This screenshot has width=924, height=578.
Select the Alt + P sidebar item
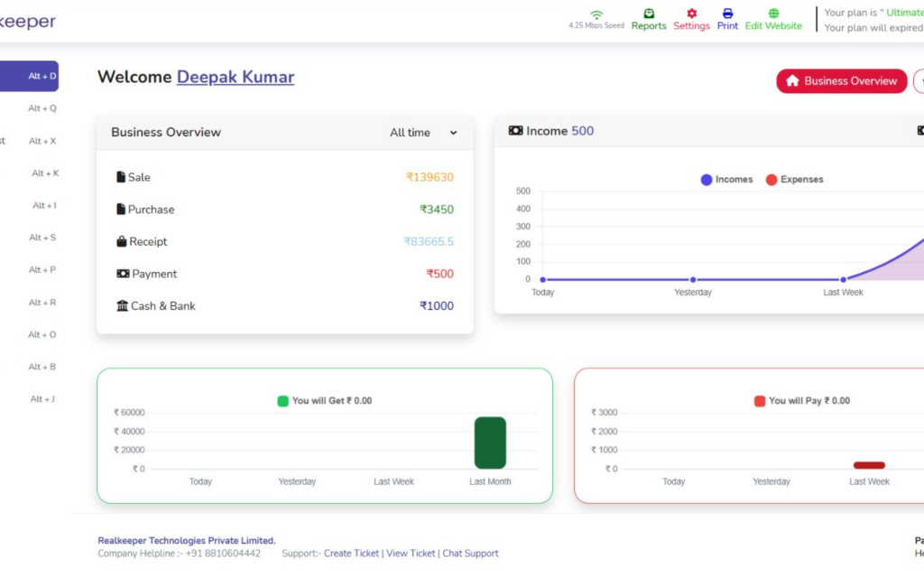42,269
